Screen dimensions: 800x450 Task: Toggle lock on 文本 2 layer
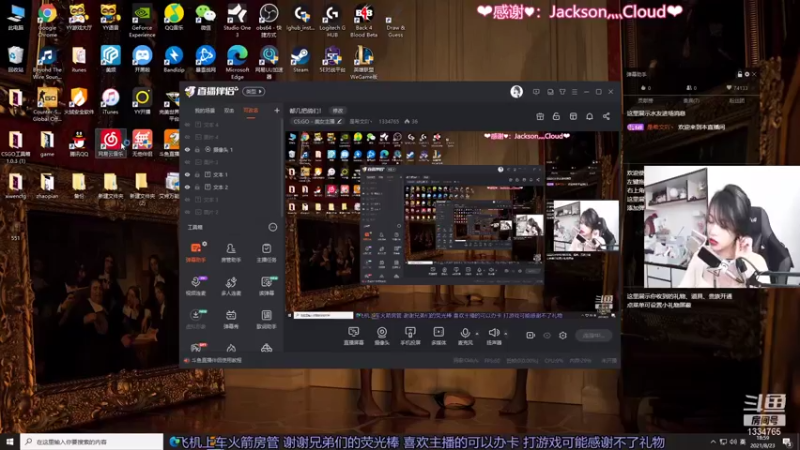[197, 187]
